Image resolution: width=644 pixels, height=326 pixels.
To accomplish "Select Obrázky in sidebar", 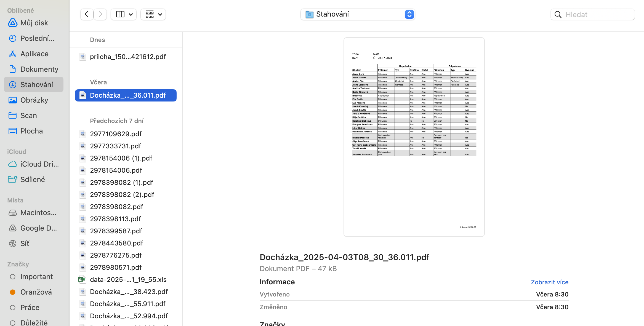I will pyautogui.click(x=34, y=100).
